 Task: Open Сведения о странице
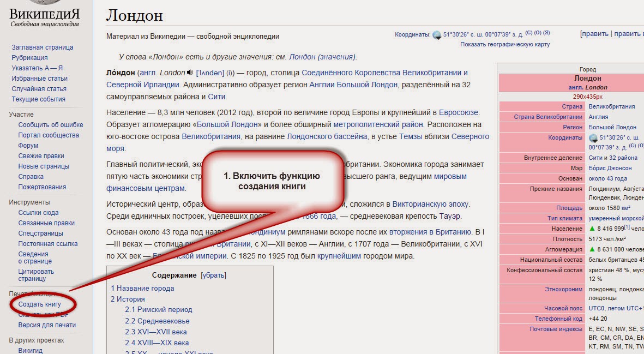point(35,257)
